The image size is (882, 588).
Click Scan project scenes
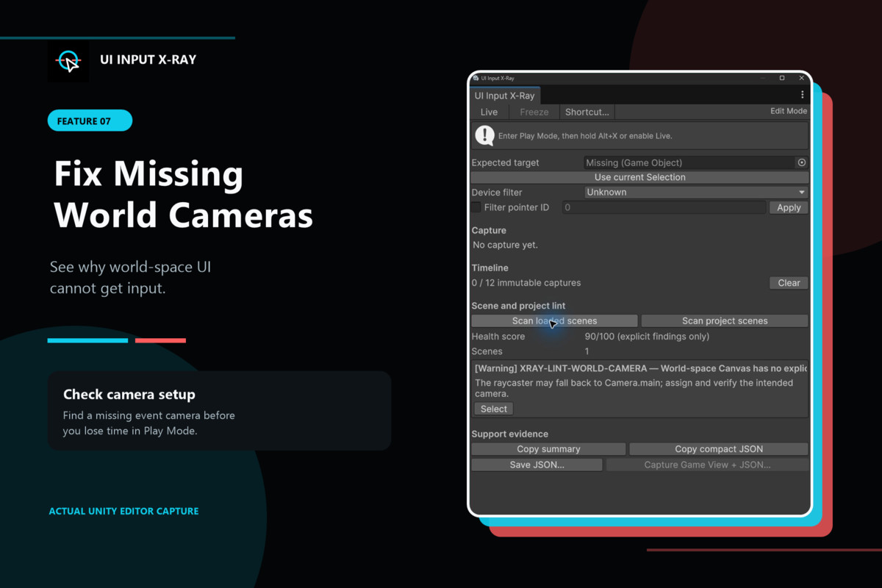pos(725,320)
